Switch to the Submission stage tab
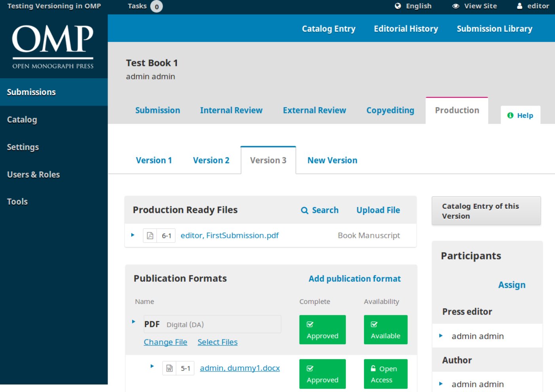The width and height of the screenshot is (555, 392). 157,110
